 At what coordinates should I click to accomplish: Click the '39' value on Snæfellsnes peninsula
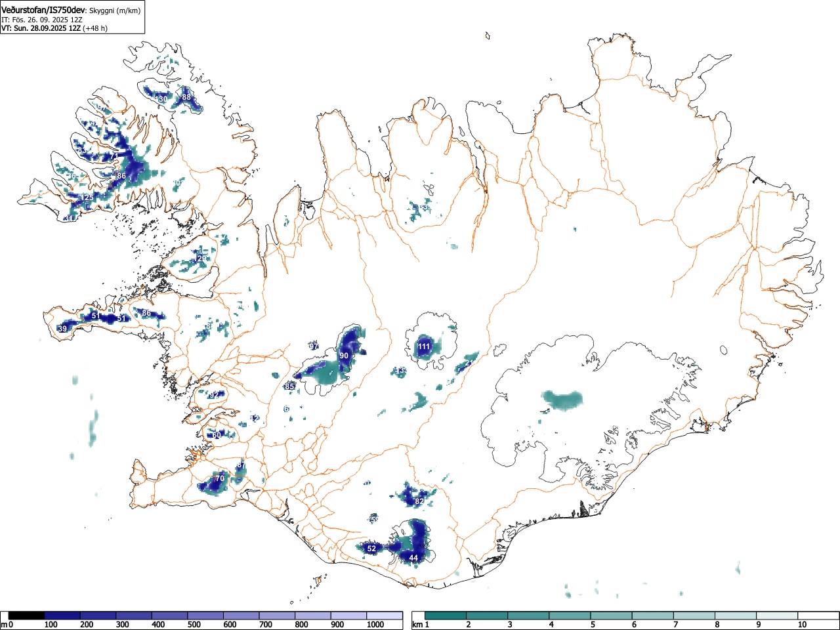click(x=62, y=329)
